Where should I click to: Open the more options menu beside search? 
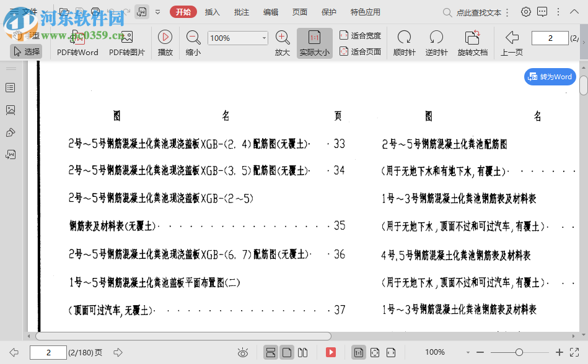tap(509, 12)
